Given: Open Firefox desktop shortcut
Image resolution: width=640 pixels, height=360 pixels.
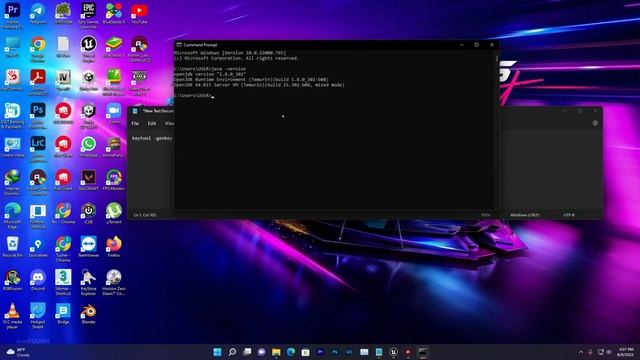Looking at the screenshot, I should pyautogui.click(x=114, y=247).
